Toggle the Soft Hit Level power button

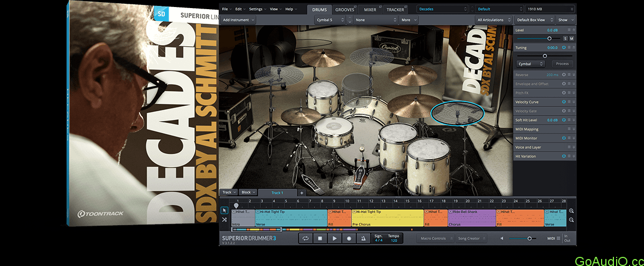[x=564, y=120]
